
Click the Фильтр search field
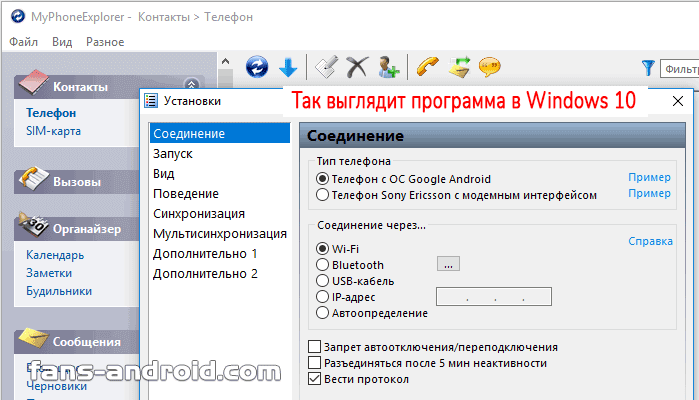679,69
